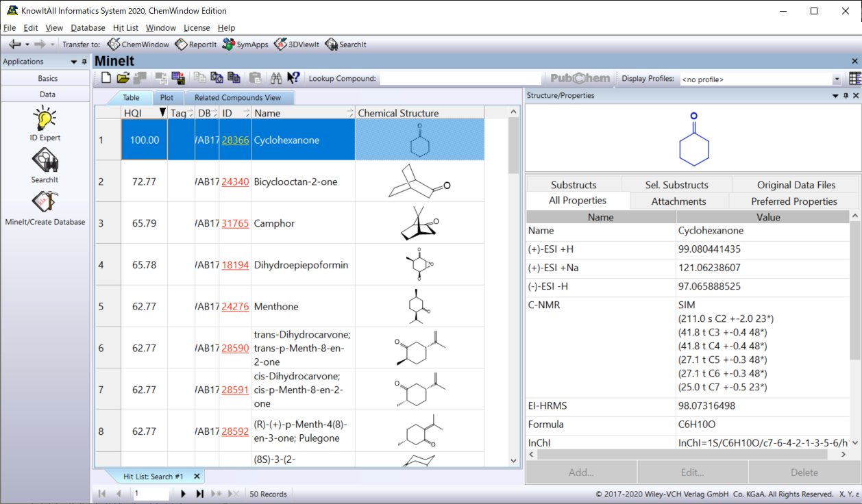Open the Window menu

coord(161,28)
